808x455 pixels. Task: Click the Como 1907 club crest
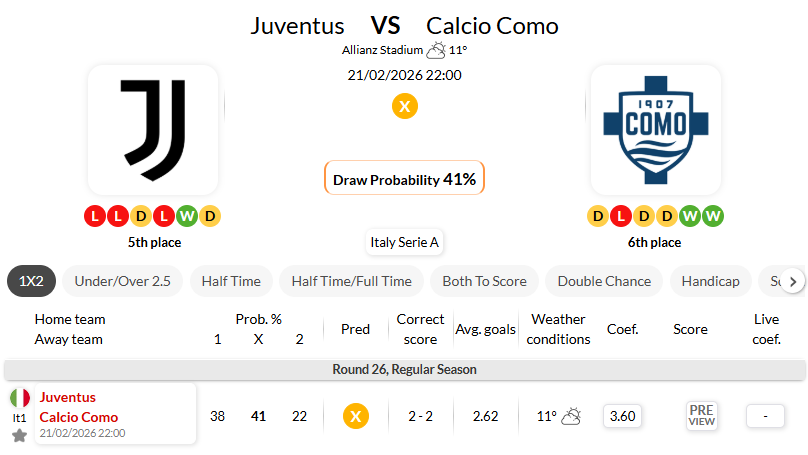[655, 130]
